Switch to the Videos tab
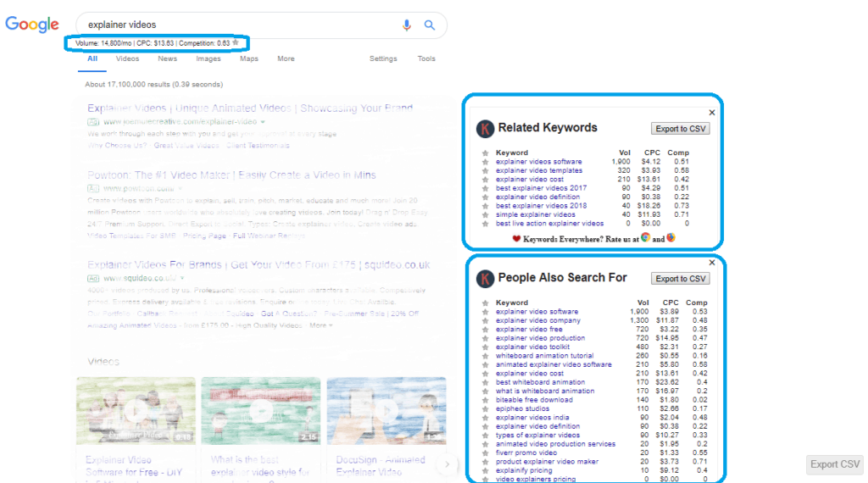 (x=127, y=58)
